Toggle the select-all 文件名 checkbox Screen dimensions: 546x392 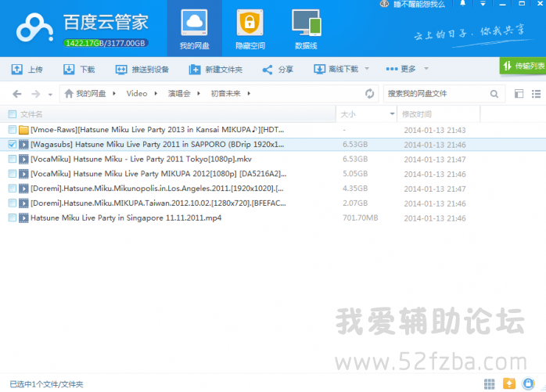(13, 114)
